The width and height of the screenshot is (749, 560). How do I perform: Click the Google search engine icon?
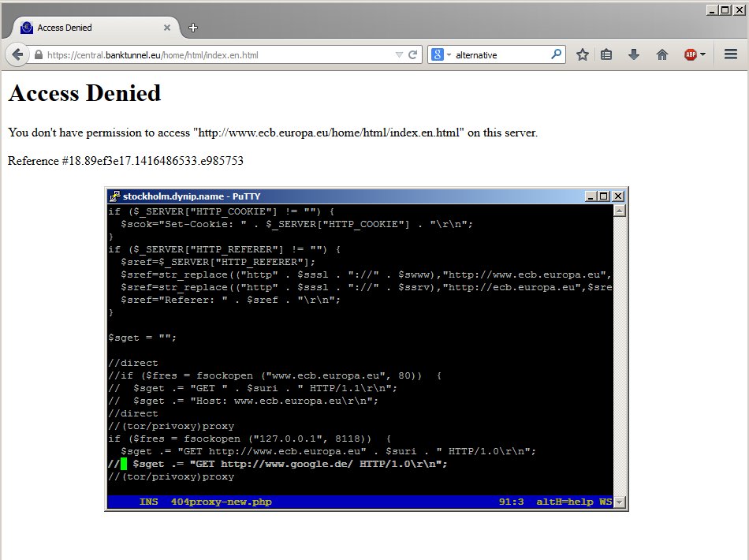437,55
